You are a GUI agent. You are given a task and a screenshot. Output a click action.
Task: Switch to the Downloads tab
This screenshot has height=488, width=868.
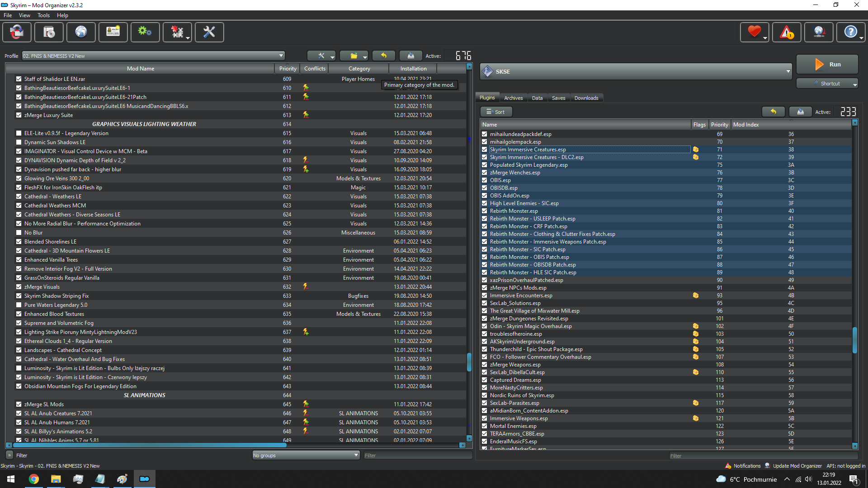point(586,98)
